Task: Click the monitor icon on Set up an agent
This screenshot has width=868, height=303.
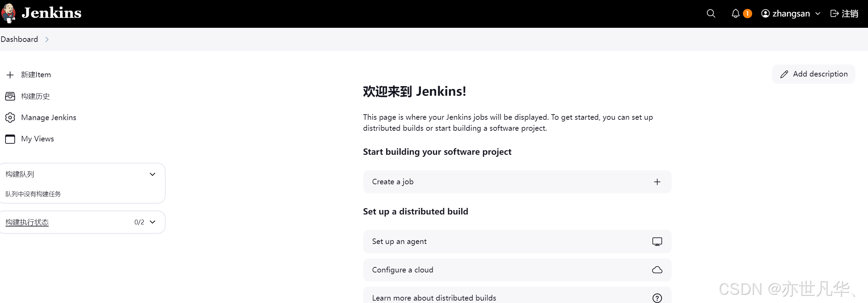Action: (657, 242)
